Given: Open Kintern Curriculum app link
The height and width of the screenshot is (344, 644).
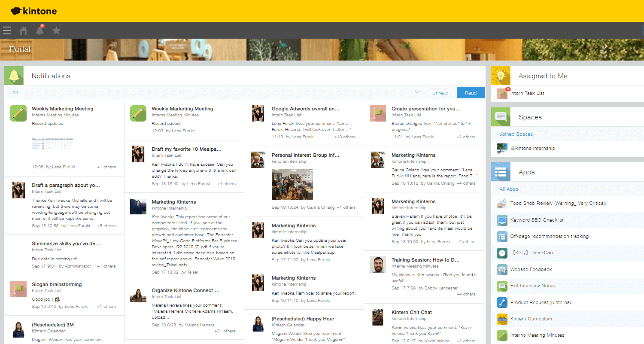Looking at the screenshot, I should (531, 319).
